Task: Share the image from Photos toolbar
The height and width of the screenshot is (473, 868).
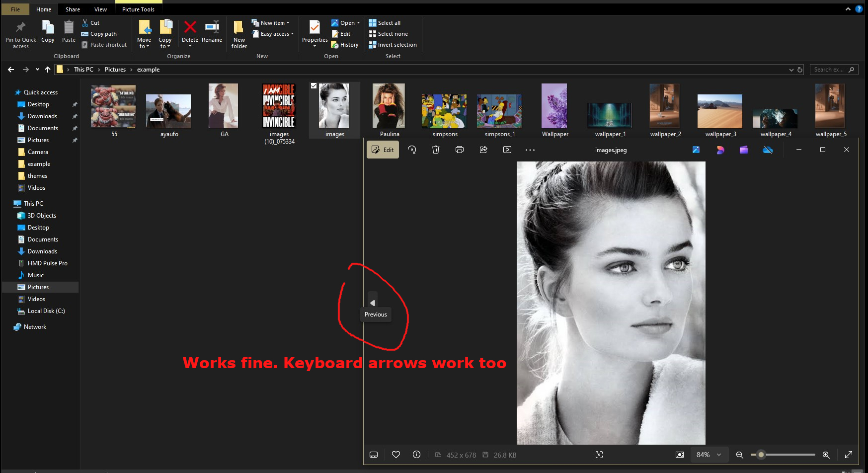Action: point(483,150)
